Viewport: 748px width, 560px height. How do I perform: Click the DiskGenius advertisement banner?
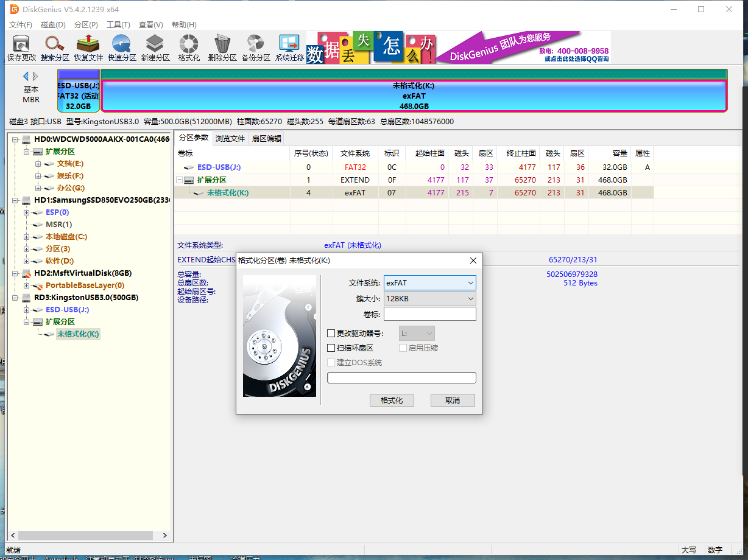tap(458, 47)
